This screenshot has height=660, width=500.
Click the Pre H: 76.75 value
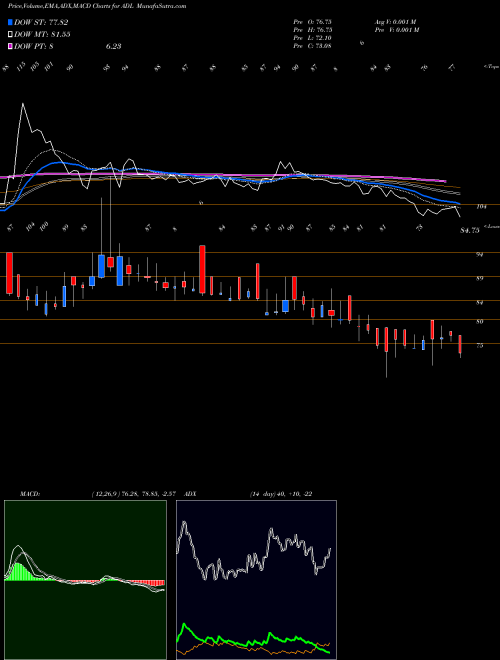pyautogui.click(x=312, y=30)
